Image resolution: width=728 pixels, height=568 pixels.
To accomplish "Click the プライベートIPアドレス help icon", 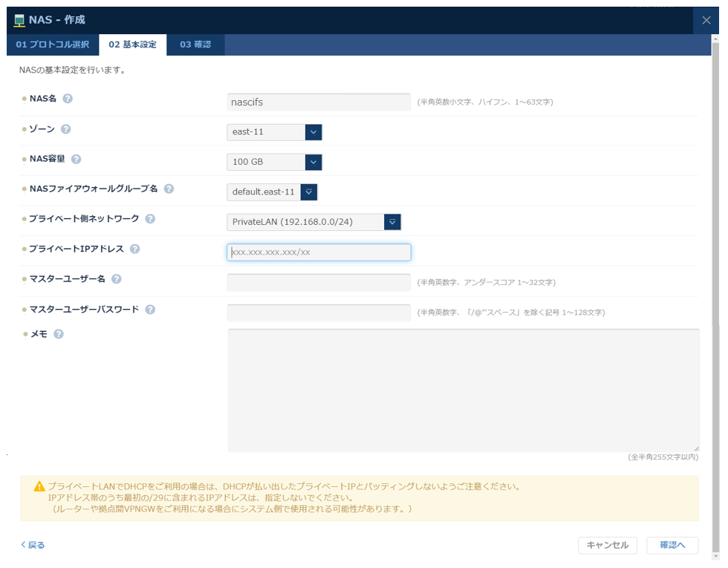I will (134, 249).
